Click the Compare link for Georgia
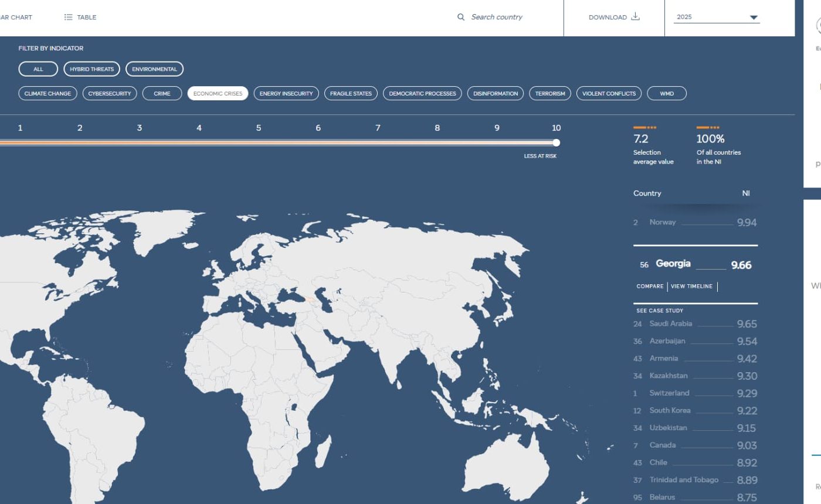Viewport: 821px width, 504px height. pos(650,287)
